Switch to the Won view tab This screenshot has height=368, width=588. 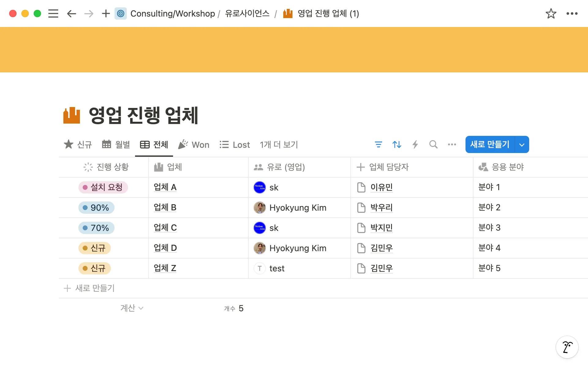click(x=194, y=145)
